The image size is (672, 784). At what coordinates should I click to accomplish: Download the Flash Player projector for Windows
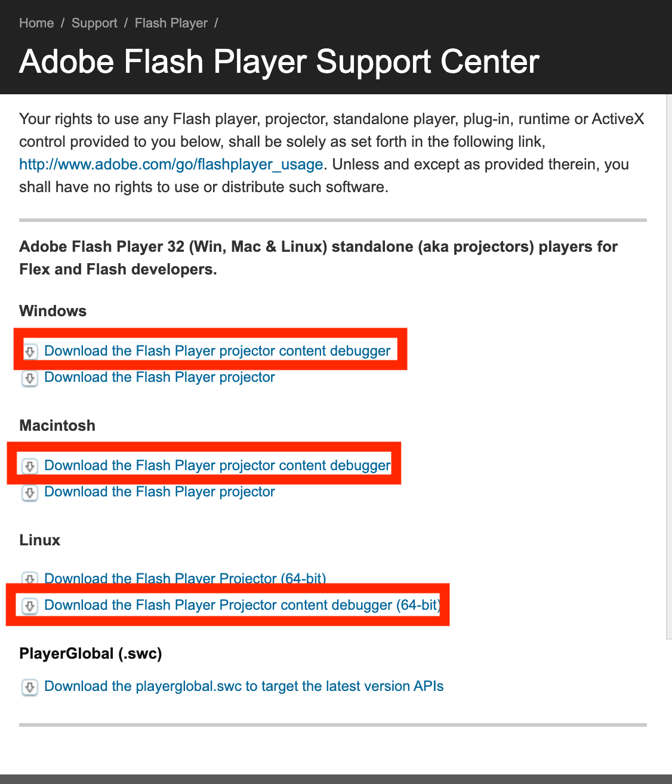[x=159, y=378]
